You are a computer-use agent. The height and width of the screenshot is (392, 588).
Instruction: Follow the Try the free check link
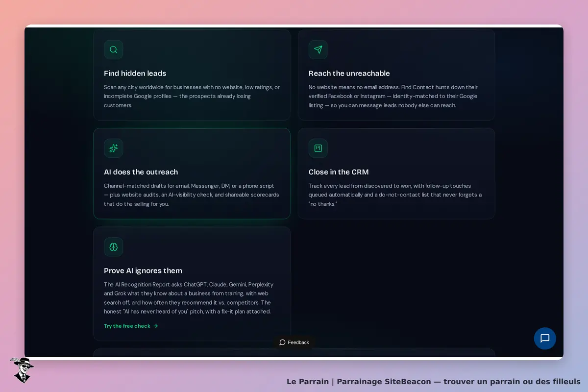pyautogui.click(x=131, y=326)
